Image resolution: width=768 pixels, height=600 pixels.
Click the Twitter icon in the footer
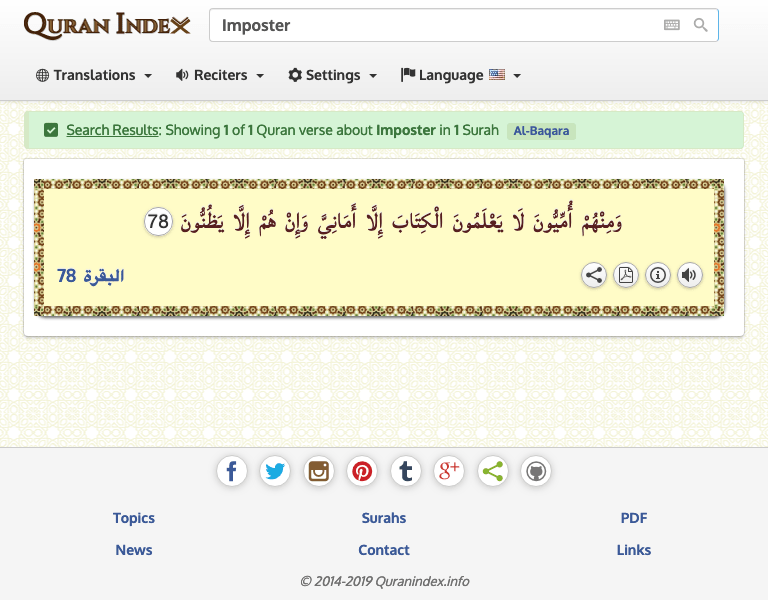click(x=275, y=471)
